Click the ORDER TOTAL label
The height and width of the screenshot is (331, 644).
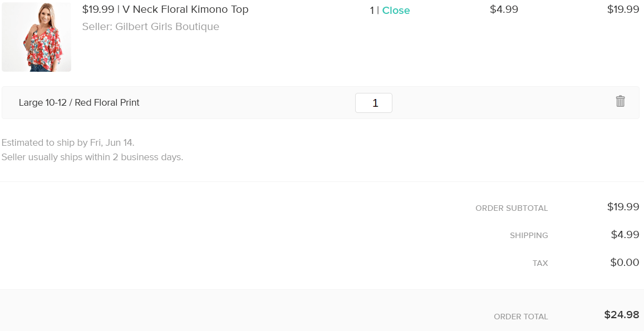[x=521, y=317]
